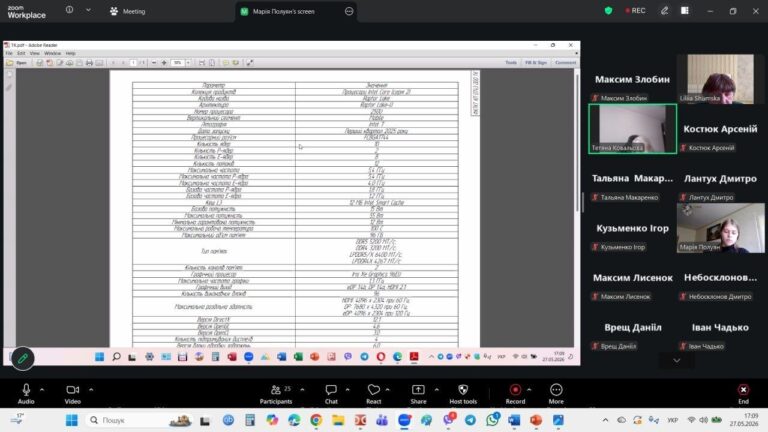This screenshot has width=768, height=432.
Task: Click the zoom percentage field in Reader
Action: [178, 63]
